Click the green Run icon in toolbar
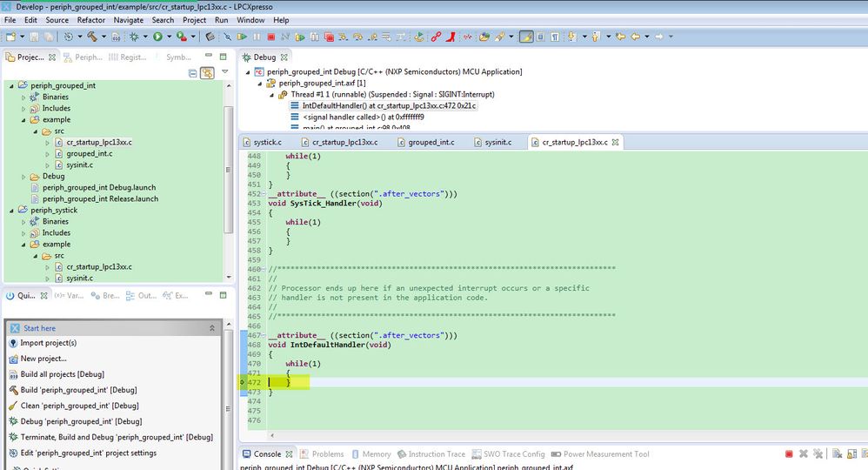 coord(157,37)
